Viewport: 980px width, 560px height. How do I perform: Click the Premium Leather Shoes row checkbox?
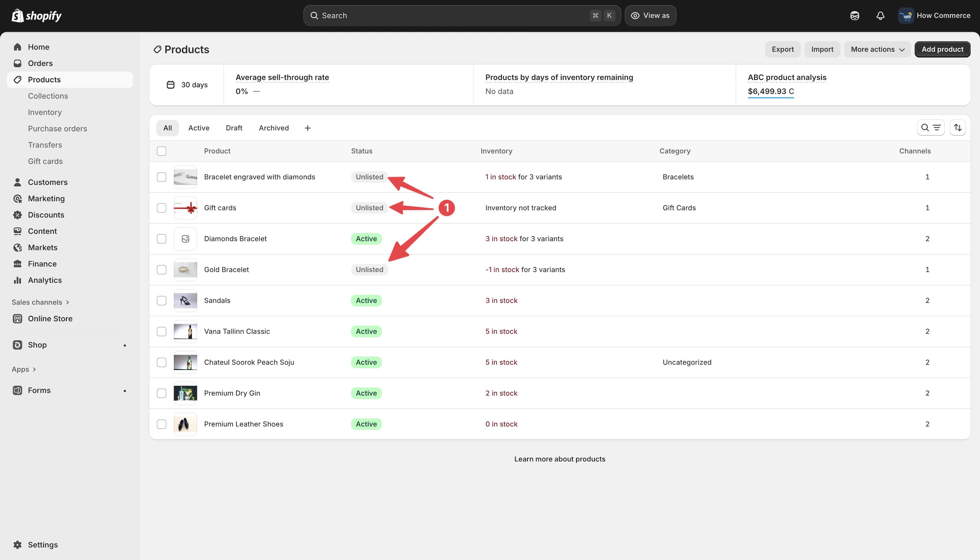point(162,424)
